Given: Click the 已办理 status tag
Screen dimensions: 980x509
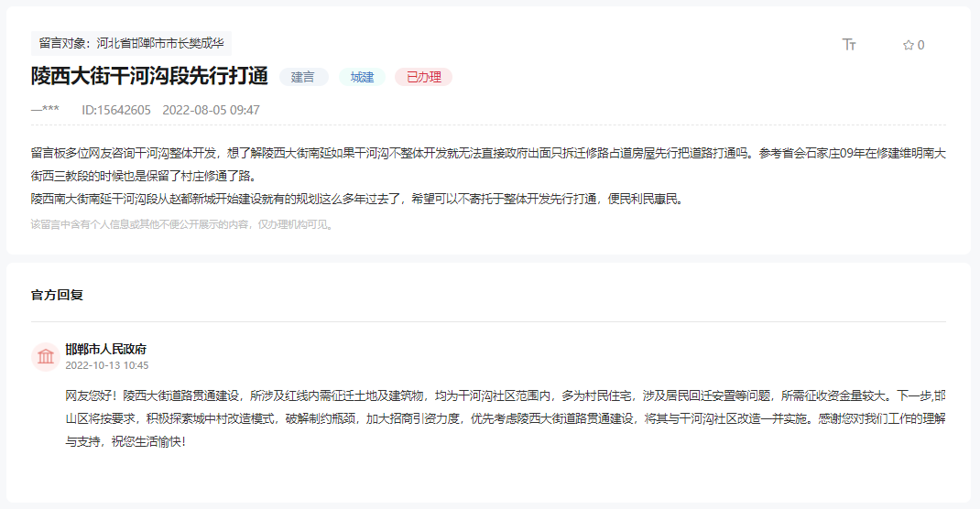Looking at the screenshot, I should coord(424,77).
